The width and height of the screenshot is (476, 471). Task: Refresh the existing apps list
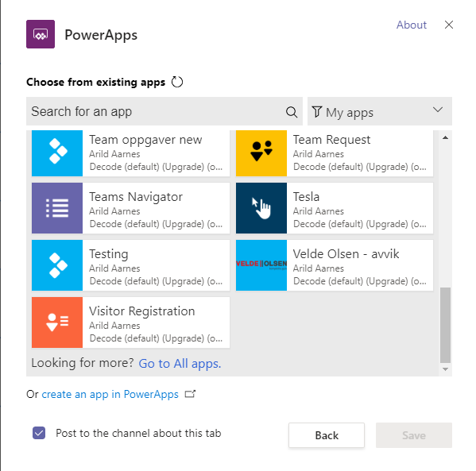(177, 82)
